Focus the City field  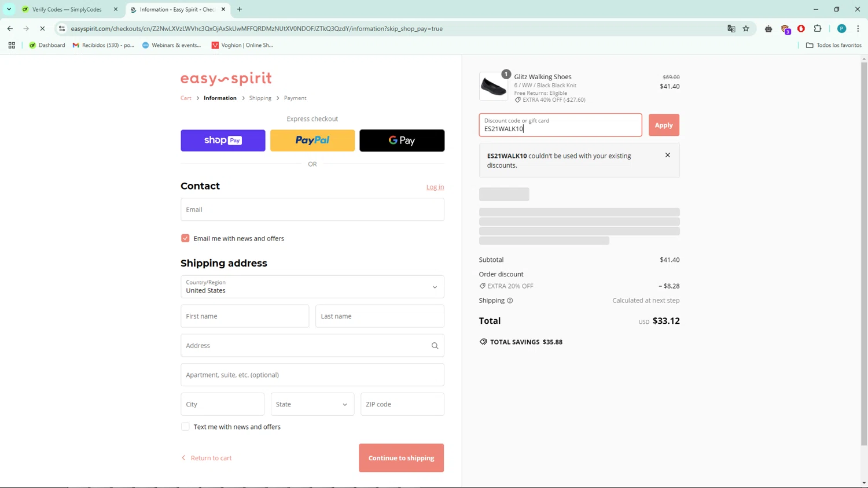click(222, 404)
